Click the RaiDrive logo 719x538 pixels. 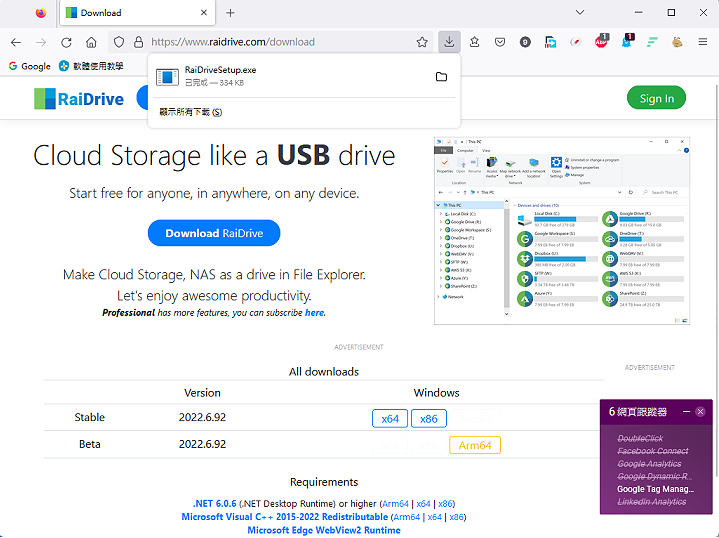click(79, 99)
